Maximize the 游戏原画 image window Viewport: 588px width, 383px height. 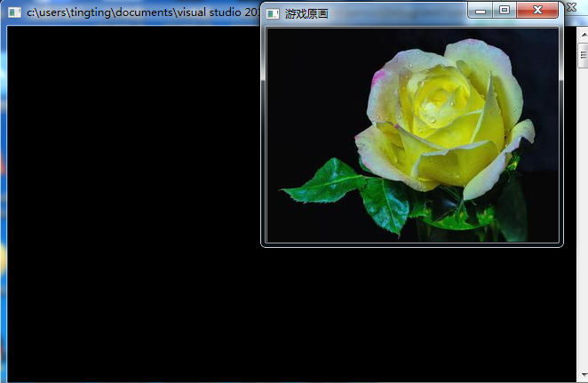coord(505,10)
